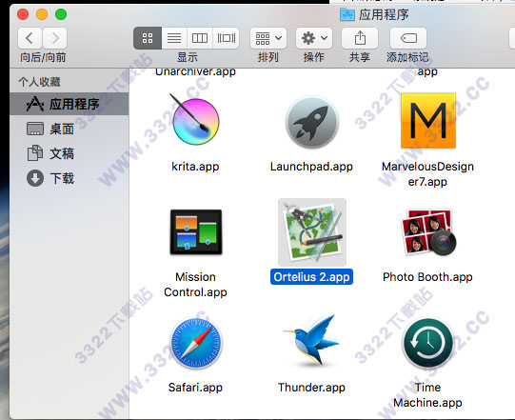
Task: Select the Launchpad.app rocket icon
Action: click(x=311, y=122)
